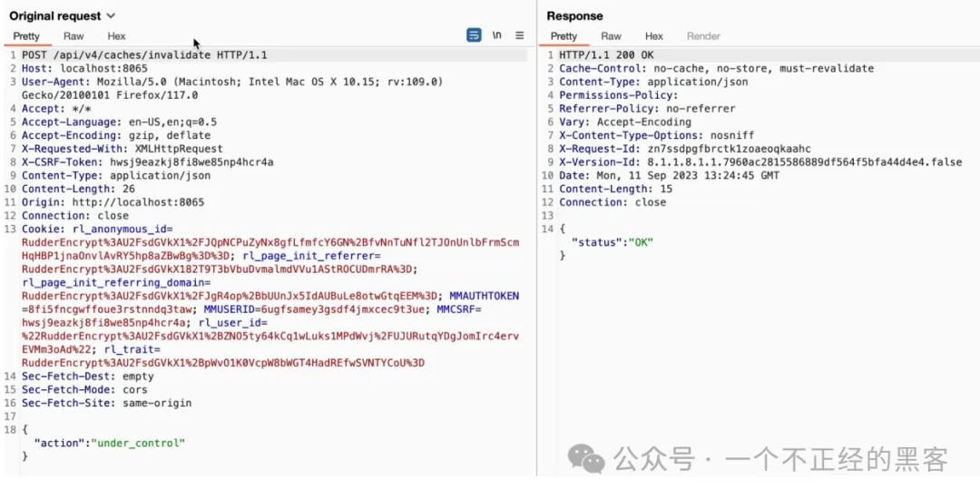Switch request view to Hex tab
The width and height of the screenshot is (980, 499).
pos(116,36)
